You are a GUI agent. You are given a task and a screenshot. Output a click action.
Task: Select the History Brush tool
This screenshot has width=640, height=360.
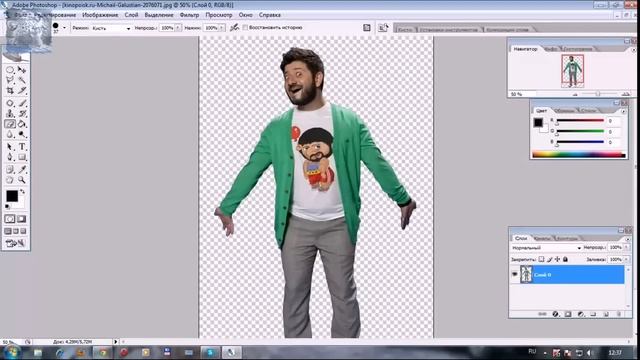point(22,113)
